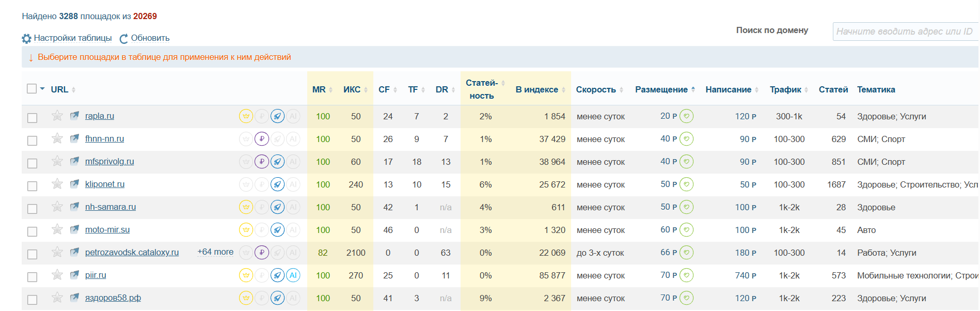
Task: Star the petrozavodsk.cataloxy.ru site as favorite
Action: [x=57, y=252]
